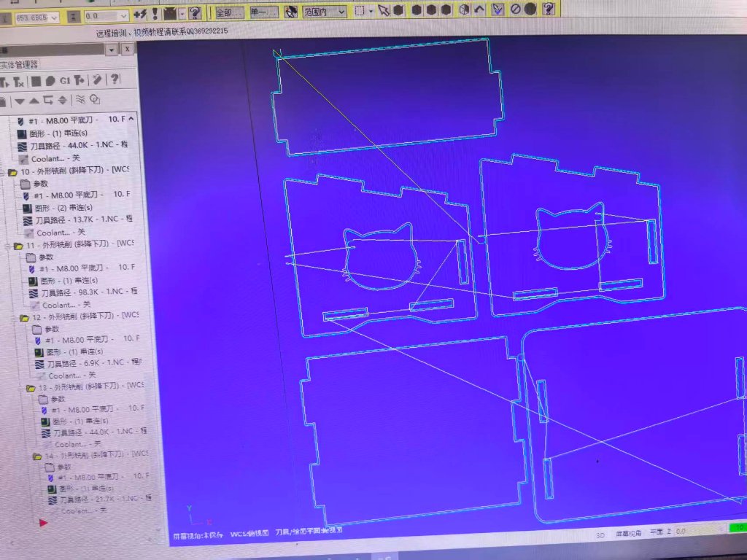Click the circle-square associated geometry display icon
747x560 pixels.
click(x=95, y=99)
